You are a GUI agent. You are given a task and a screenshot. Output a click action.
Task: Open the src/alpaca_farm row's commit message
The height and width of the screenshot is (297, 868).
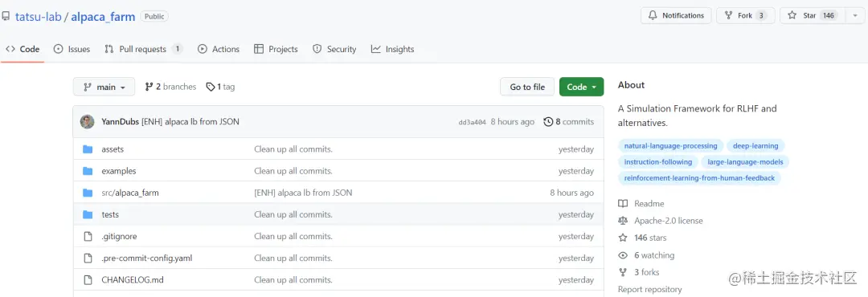coord(303,193)
